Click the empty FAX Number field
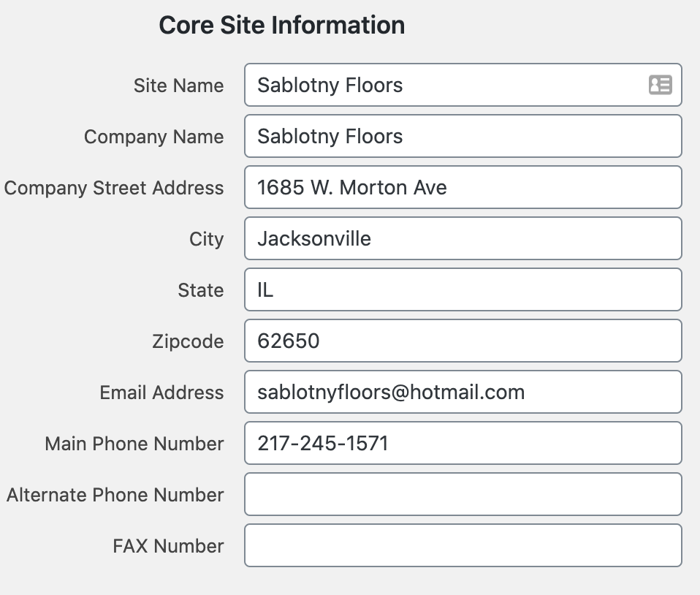The width and height of the screenshot is (700, 595). point(463,545)
